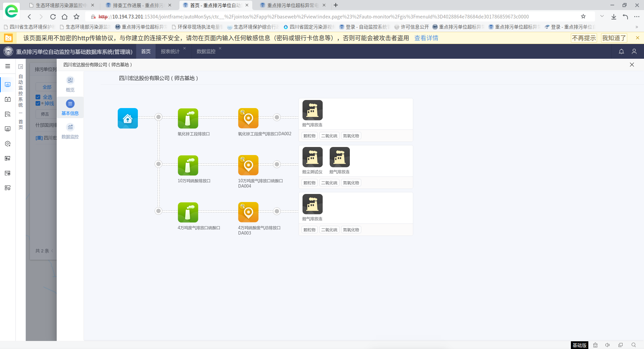This screenshot has height=349, width=644.
Task: Toggle the 全选 checkbox
Action: click(38, 97)
